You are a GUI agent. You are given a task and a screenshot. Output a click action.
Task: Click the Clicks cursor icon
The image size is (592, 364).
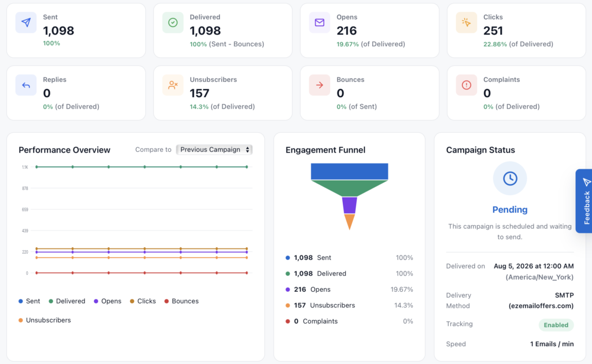(467, 23)
